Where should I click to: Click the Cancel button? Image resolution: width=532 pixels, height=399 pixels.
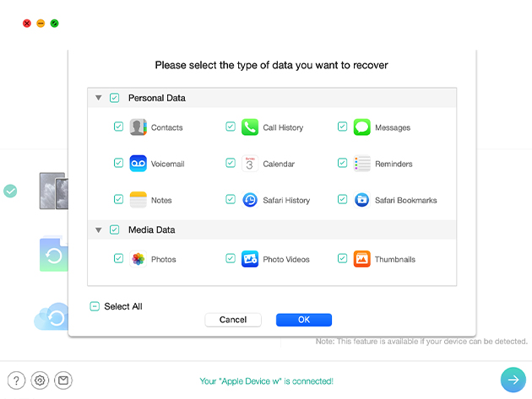[x=233, y=320]
